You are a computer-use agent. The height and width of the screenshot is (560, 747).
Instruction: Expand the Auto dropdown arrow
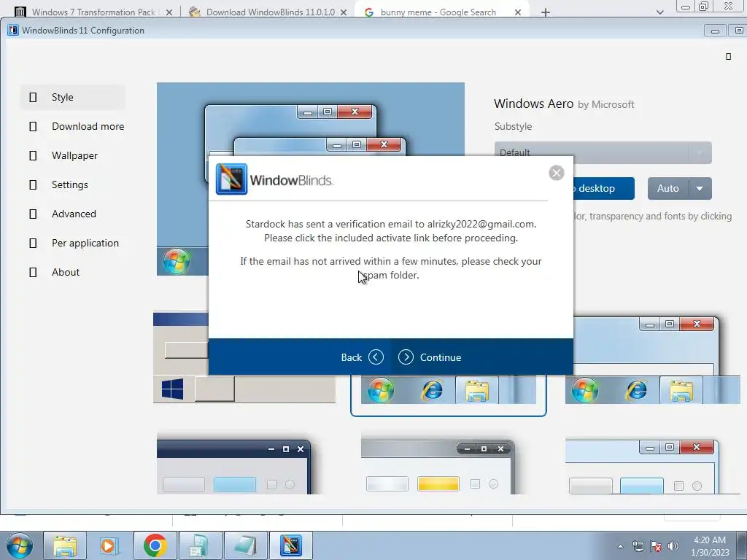[x=700, y=189]
